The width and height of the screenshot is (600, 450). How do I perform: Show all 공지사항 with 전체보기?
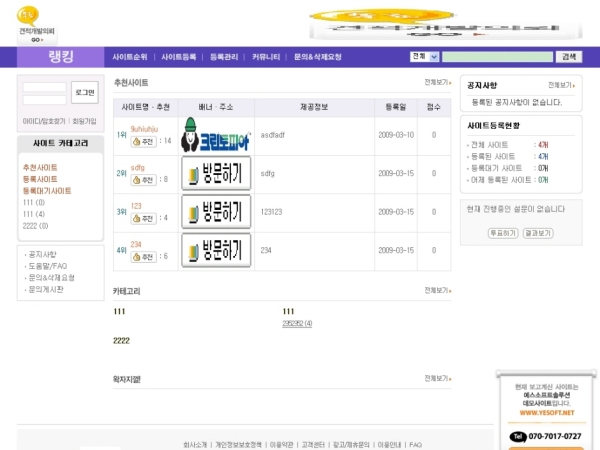pos(561,85)
